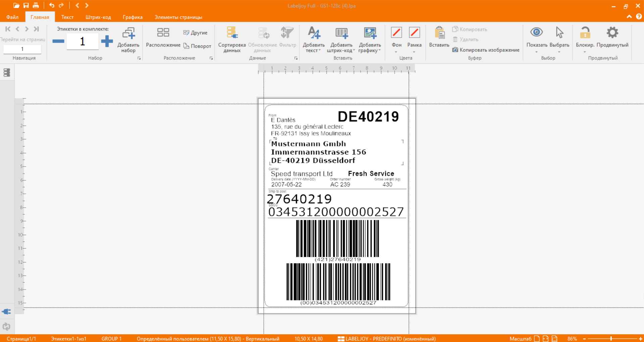
Task: Open Добавить текст dropdown
Action: (314, 40)
